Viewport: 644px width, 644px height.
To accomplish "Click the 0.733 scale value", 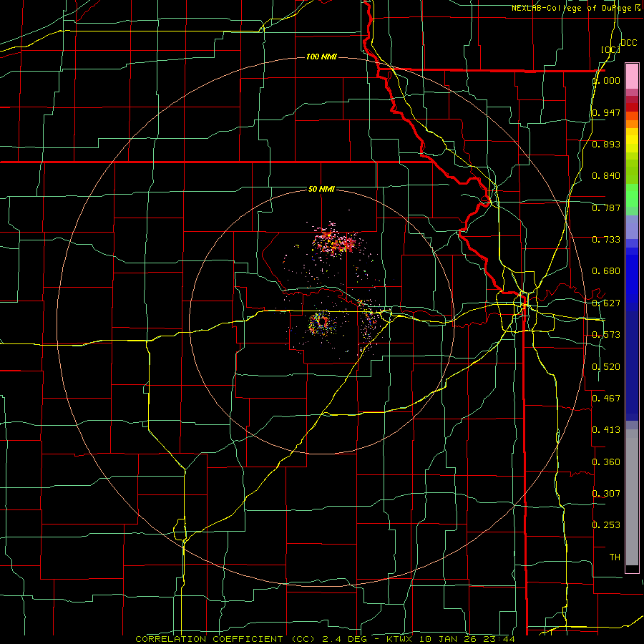I will click(x=606, y=240).
